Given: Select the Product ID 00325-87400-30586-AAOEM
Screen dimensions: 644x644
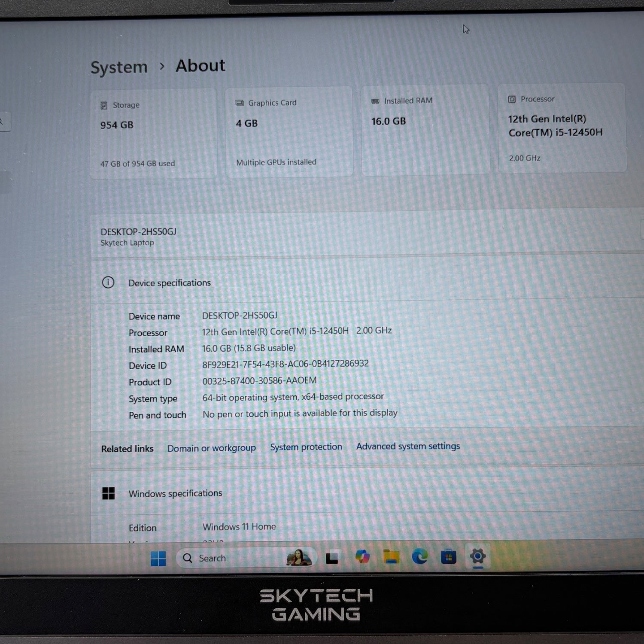Looking at the screenshot, I should [259, 381].
